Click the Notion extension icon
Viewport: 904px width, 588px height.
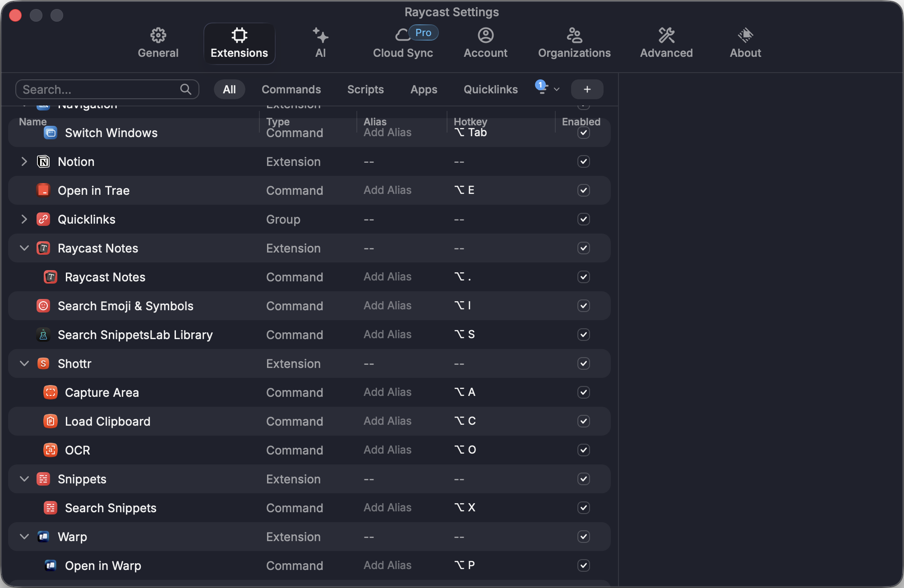pos(43,161)
